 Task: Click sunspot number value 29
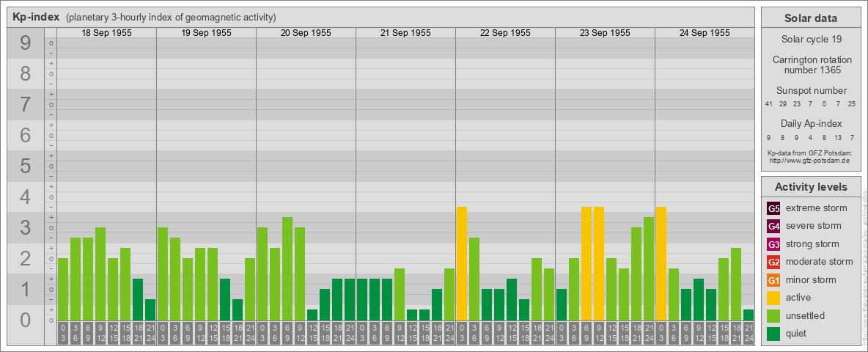pos(783,104)
